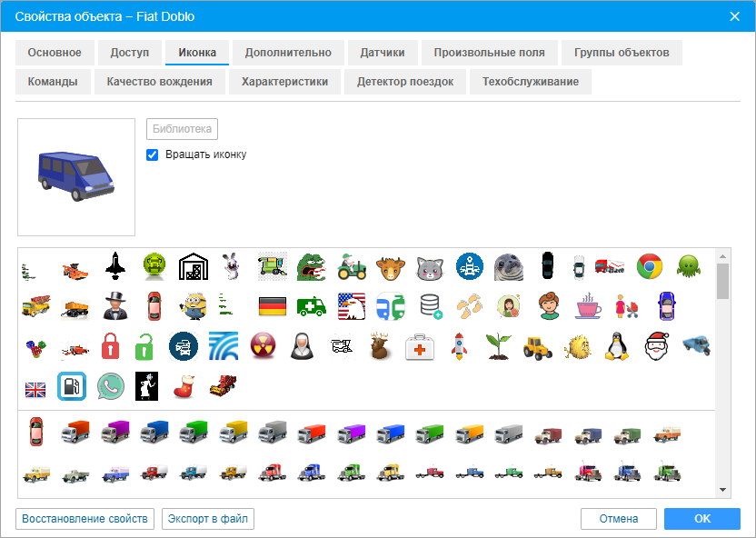This screenshot has height=538, width=756.
Task: Click the Библиотека button
Action: click(x=183, y=129)
